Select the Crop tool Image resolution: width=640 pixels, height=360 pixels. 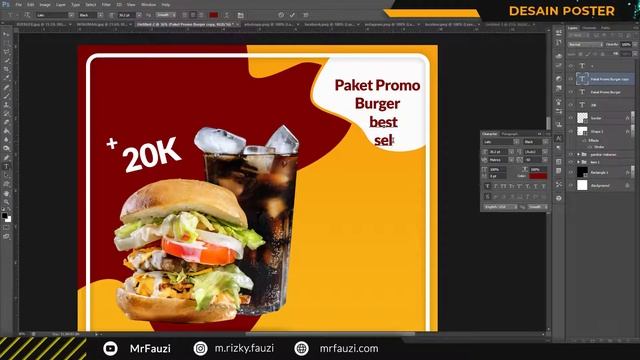coord(7,69)
